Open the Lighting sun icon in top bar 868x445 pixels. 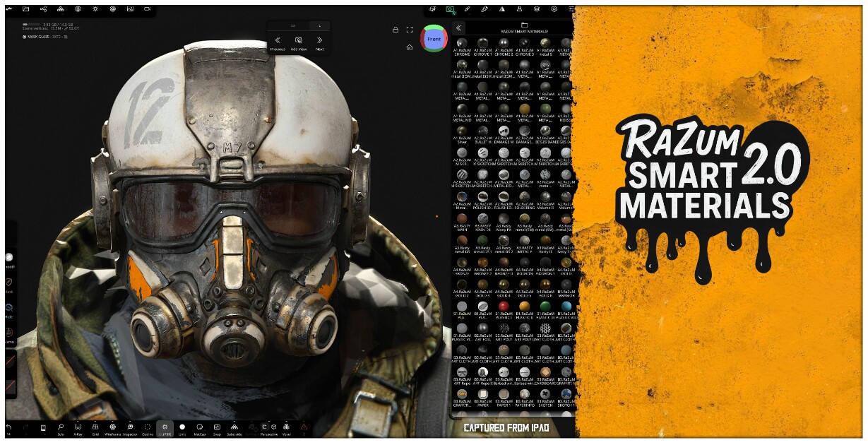click(x=95, y=9)
